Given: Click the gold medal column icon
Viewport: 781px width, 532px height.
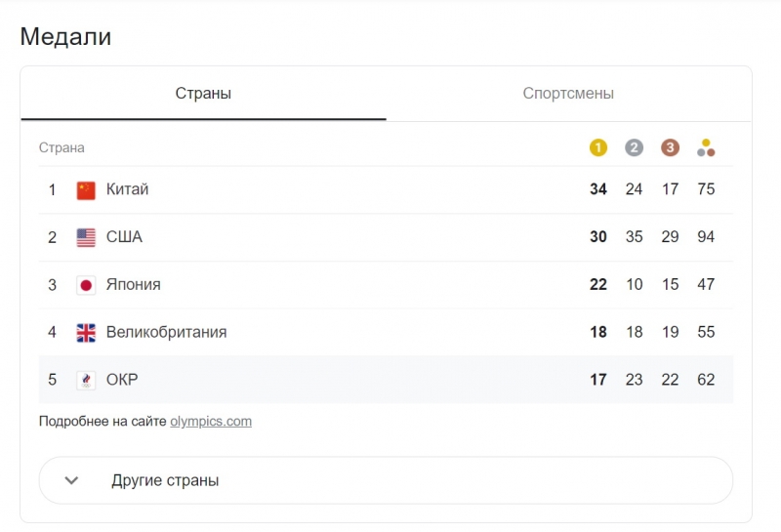Looking at the screenshot, I should pos(598,148).
